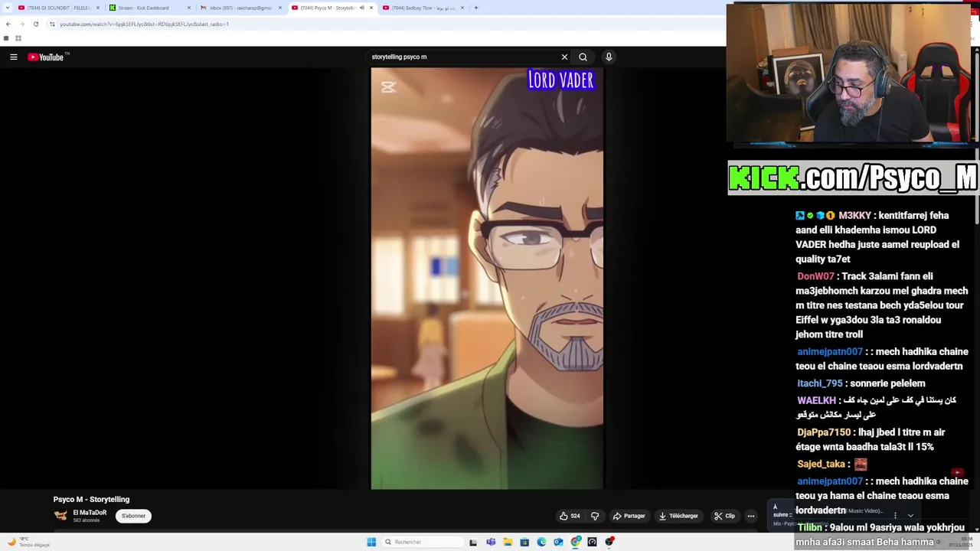The height and width of the screenshot is (551, 980).
Task: Edit the 'storytelling psyco m' search field
Action: [x=463, y=57]
